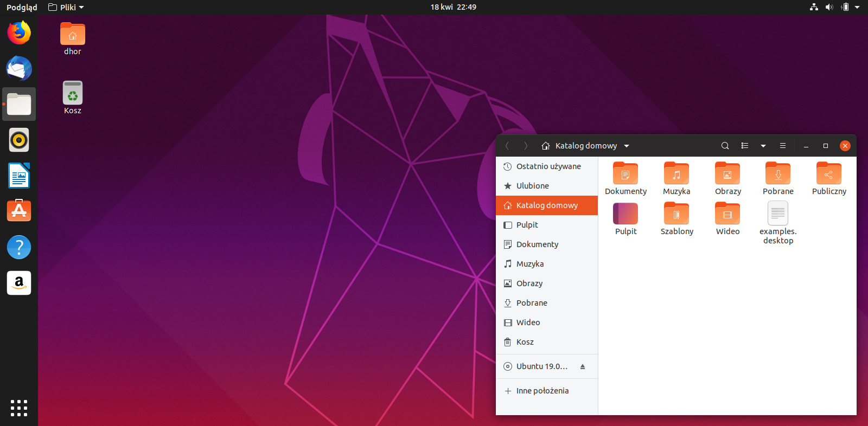Image resolution: width=868 pixels, height=426 pixels.
Task: Open the Obrazy folder in file grid
Action: click(x=727, y=179)
